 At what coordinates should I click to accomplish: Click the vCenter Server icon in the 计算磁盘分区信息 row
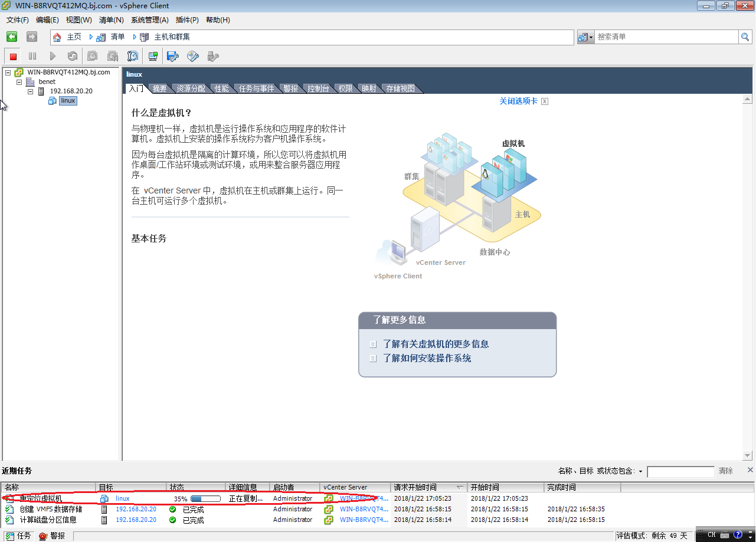[329, 520]
